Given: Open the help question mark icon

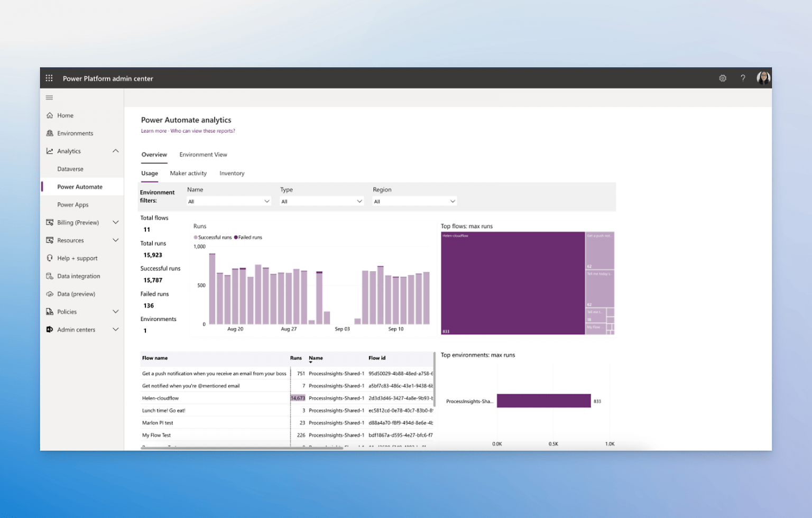Looking at the screenshot, I should click(743, 78).
